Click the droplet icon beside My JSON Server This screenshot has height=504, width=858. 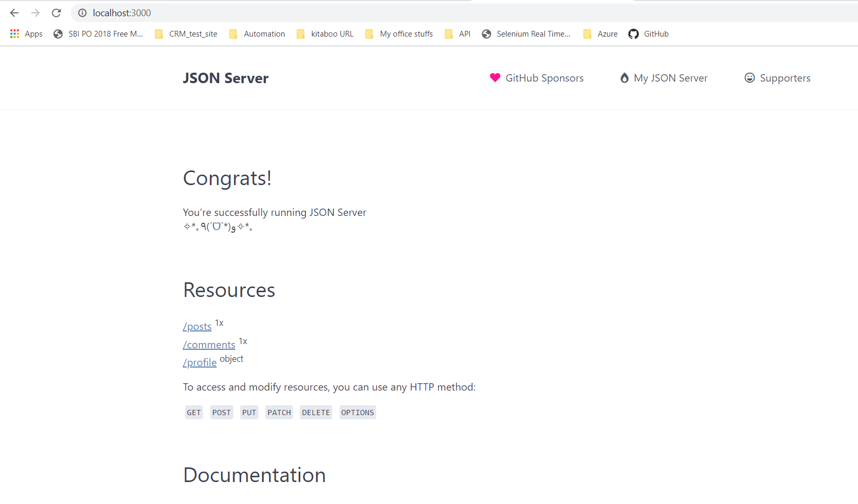click(624, 77)
